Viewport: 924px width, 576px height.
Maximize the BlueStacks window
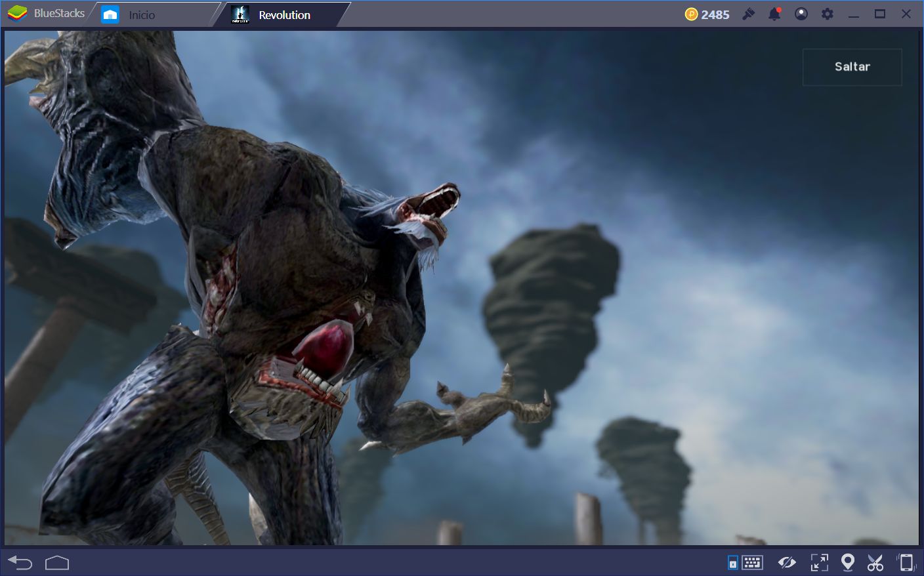click(x=880, y=14)
